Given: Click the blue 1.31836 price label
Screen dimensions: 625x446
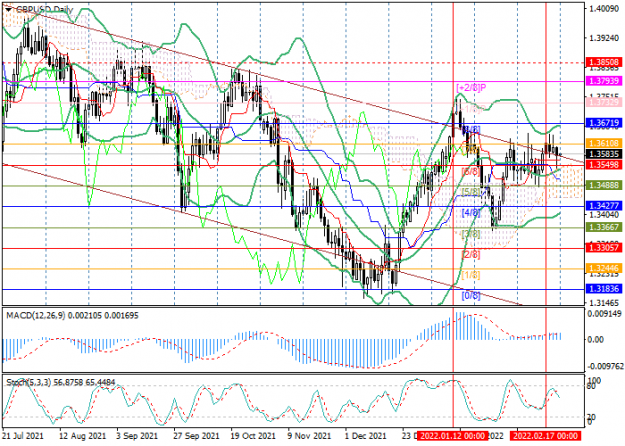Looking at the screenshot, I should (604, 289).
